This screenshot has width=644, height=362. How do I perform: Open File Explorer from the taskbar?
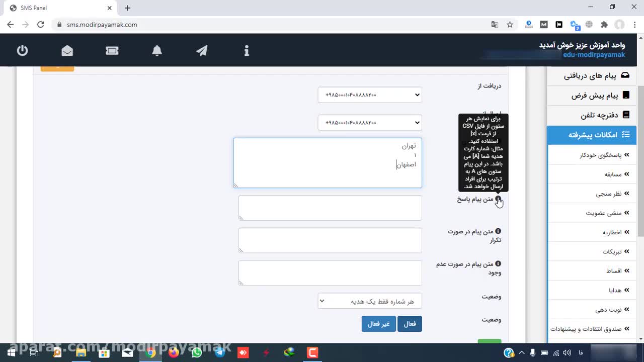tap(81, 352)
